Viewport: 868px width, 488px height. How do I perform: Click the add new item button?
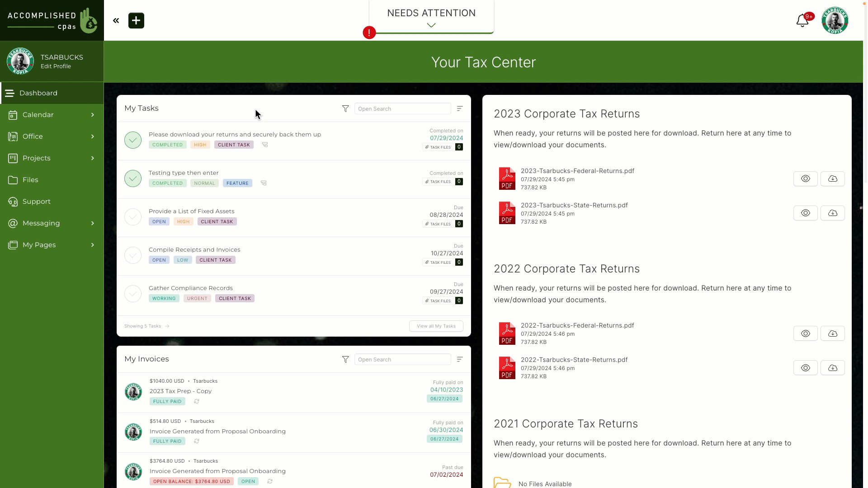point(136,20)
